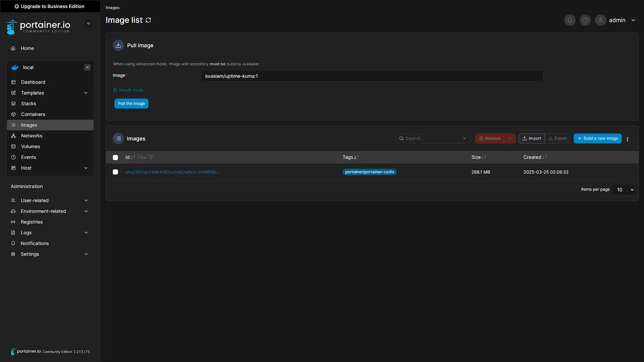The width and height of the screenshot is (644, 362).
Task: Open the Networks page
Action: (x=50, y=136)
